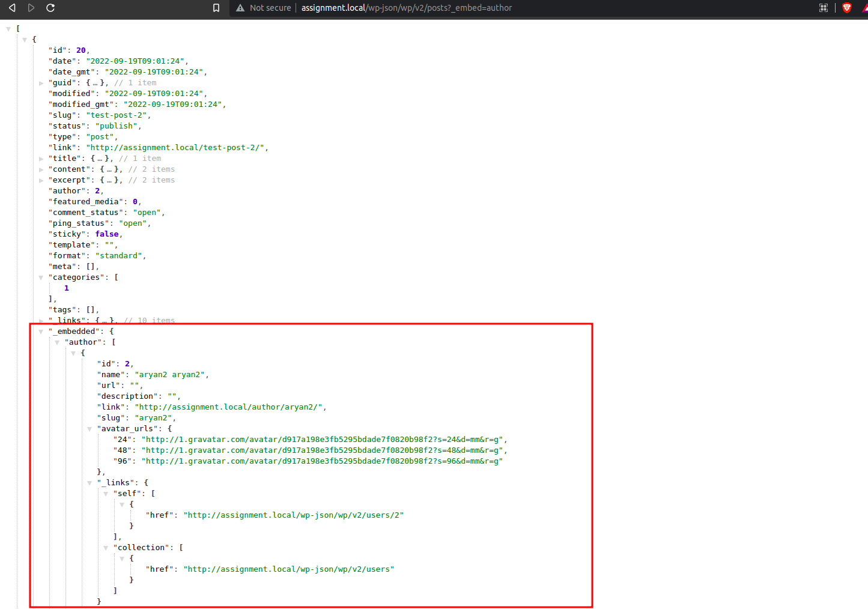Expand the "title" JSON node
This screenshot has height=609, width=868.
click(x=41, y=159)
